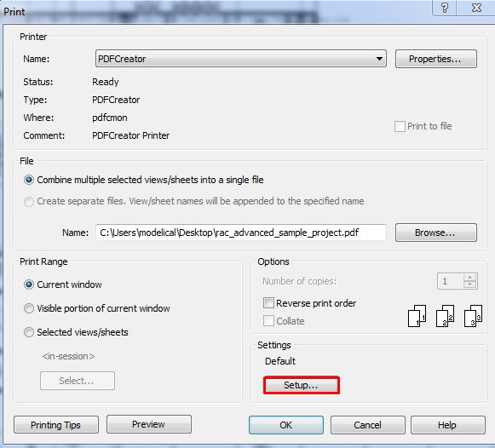Screen dimensions: 495x448
Task: Decrease number of copies with down arrow
Action: pyautogui.click(x=470, y=284)
